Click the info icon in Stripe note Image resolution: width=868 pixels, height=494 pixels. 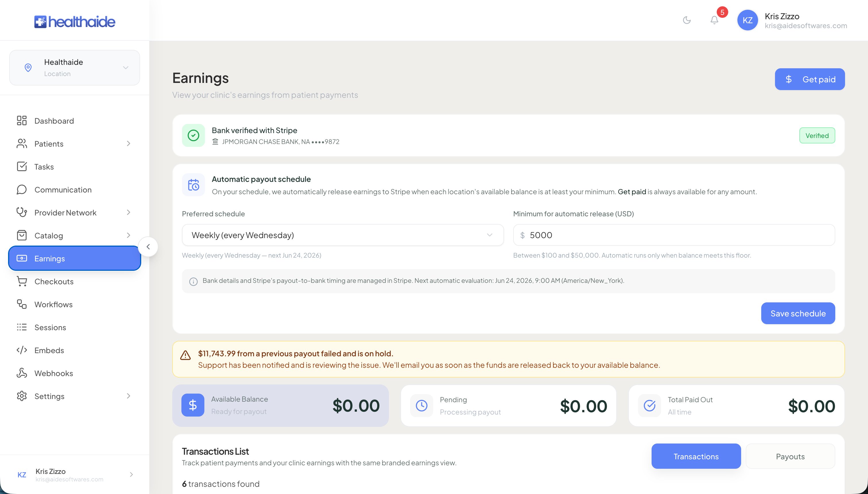pos(193,281)
